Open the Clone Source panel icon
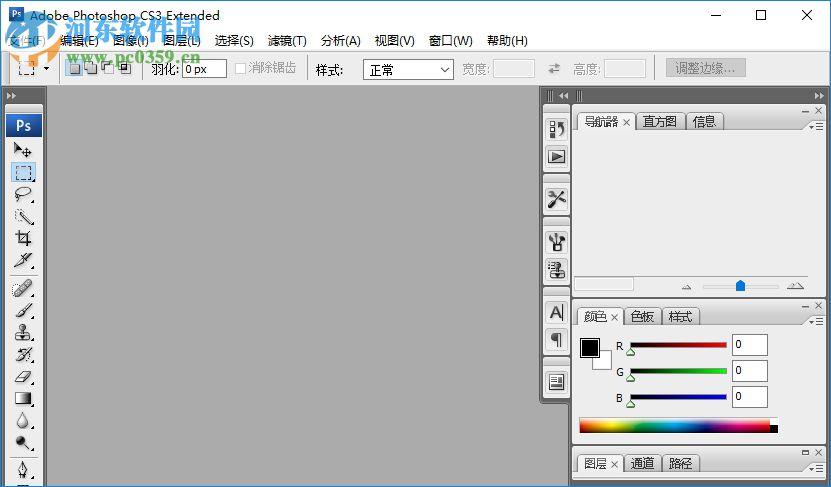Image resolution: width=831 pixels, height=487 pixels. coord(556,270)
